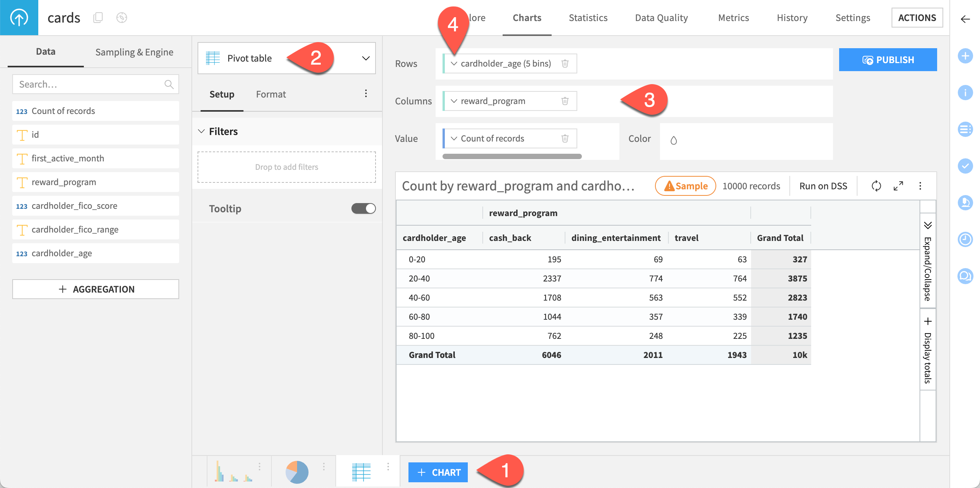980x488 pixels.
Task: Open the History tab
Action: pos(792,18)
